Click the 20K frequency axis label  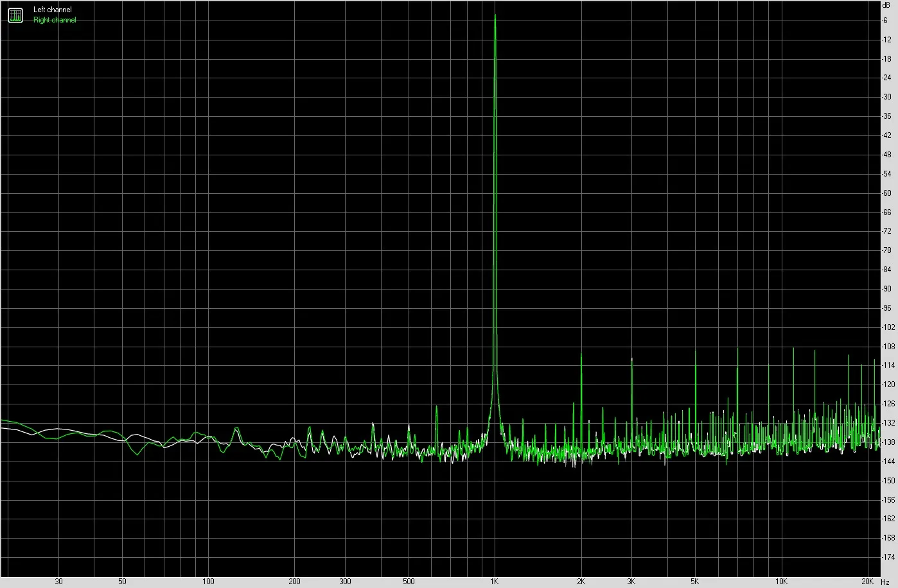867,582
